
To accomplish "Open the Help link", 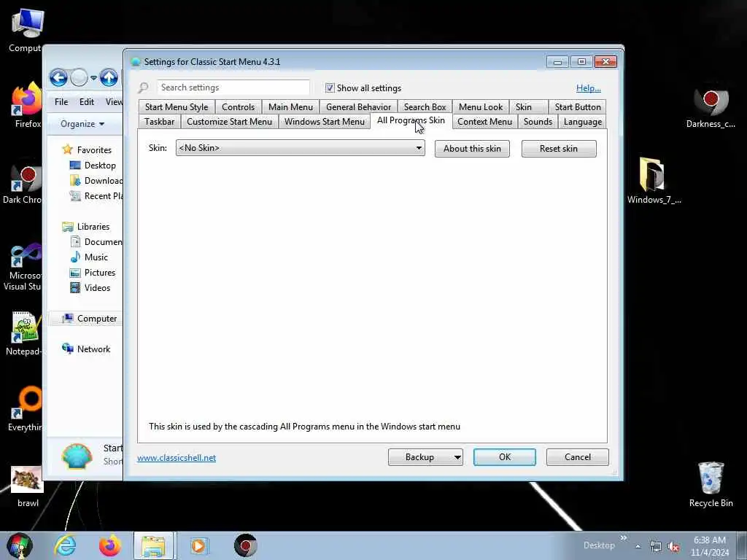I will pos(589,88).
